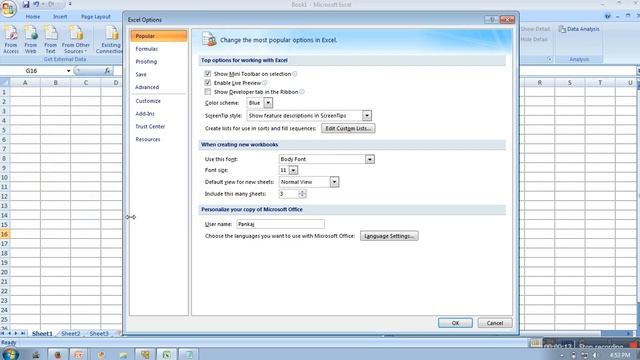Screen dimensions: 640x360
Task: Select column header B
Action: tap(56, 82)
